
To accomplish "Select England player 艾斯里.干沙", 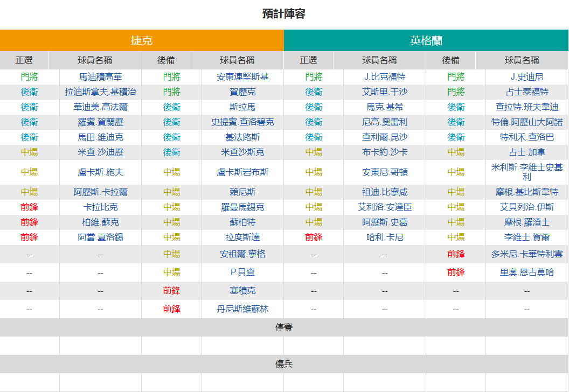I will [x=385, y=92].
